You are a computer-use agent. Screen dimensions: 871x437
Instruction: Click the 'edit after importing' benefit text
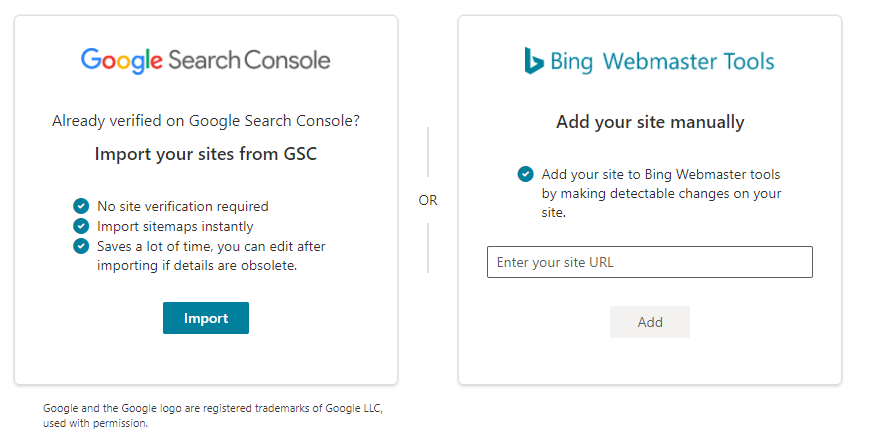pos(210,256)
